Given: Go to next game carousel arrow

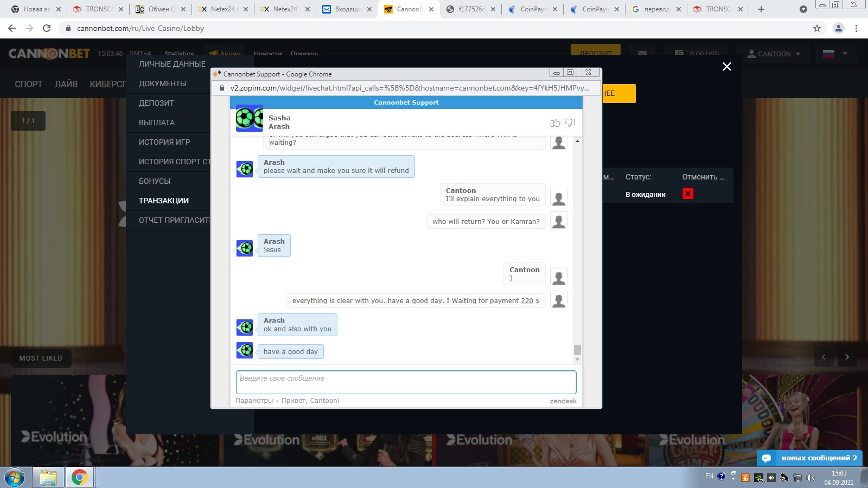Looking at the screenshot, I should 847,357.
